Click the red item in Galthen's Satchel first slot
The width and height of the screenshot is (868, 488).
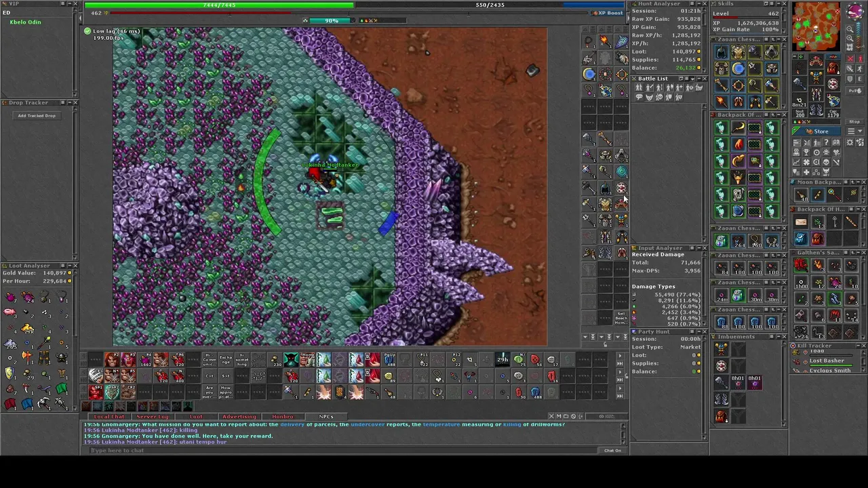point(801,264)
